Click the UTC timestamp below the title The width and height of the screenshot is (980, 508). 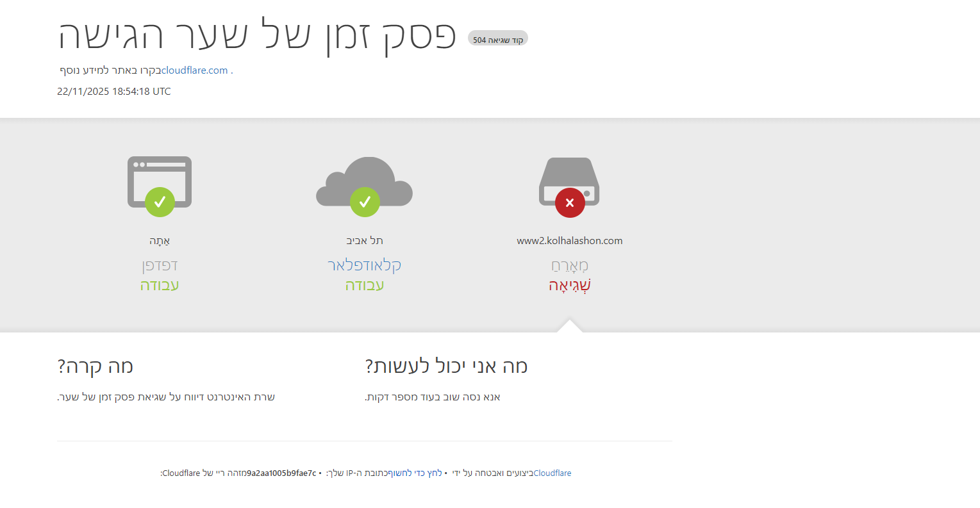click(x=114, y=92)
